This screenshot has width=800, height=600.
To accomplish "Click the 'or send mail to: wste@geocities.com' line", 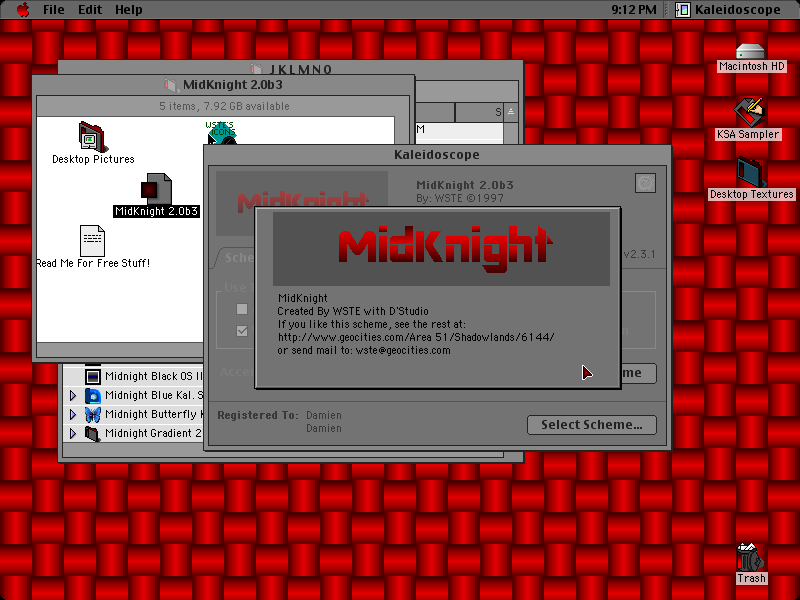I will [x=364, y=351].
